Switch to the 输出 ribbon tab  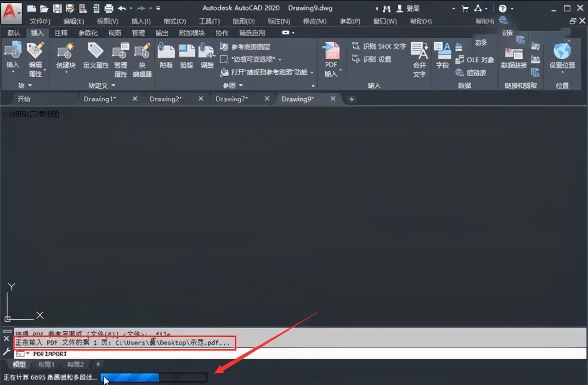[x=162, y=33]
